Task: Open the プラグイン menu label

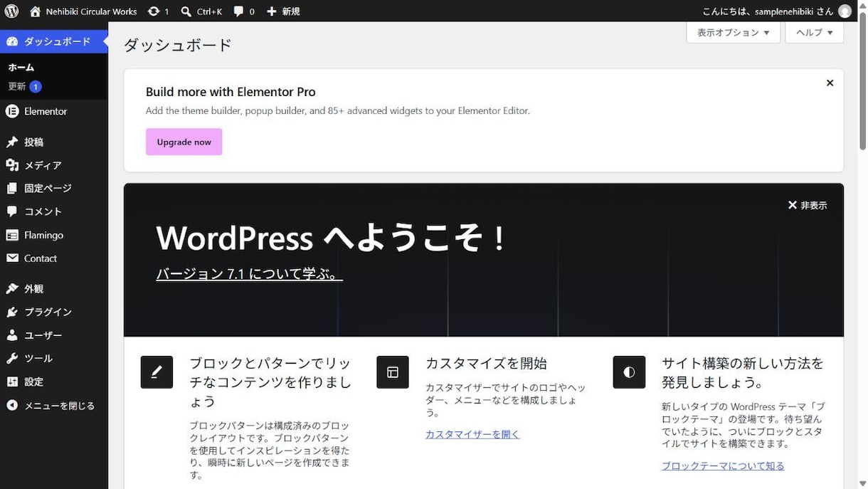Action: [48, 312]
